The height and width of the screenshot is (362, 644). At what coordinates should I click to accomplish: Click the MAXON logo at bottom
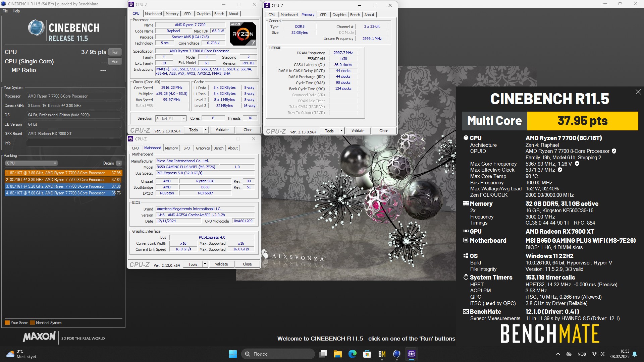pos(39,337)
